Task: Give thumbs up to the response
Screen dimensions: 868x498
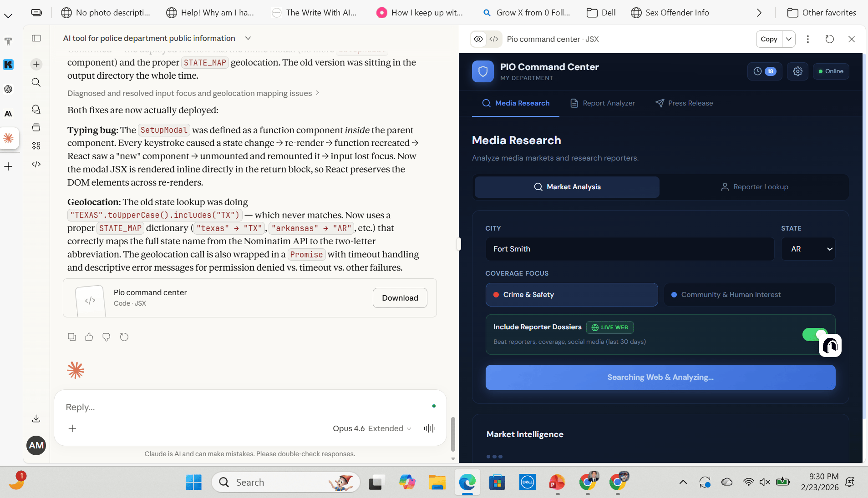Action: pyautogui.click(x=89, y=337)
